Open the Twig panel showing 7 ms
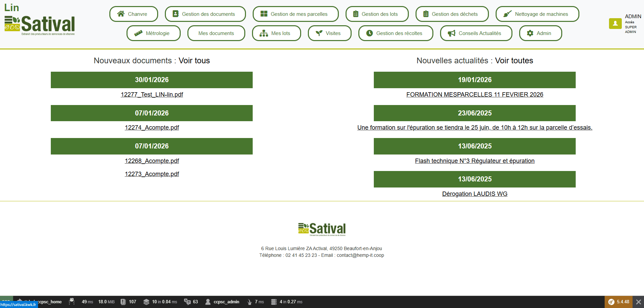This screenshot has height=308, width=644. (255, 302)
